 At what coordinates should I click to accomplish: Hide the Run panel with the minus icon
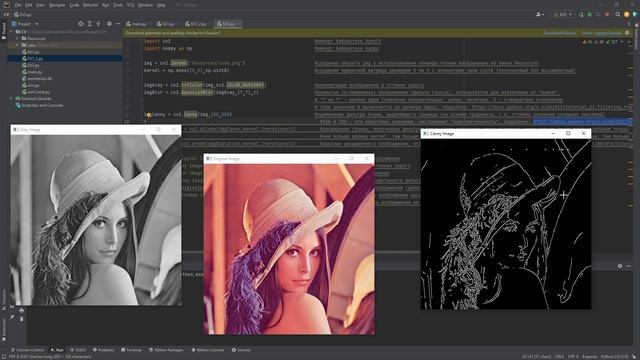tap(629, 266)
